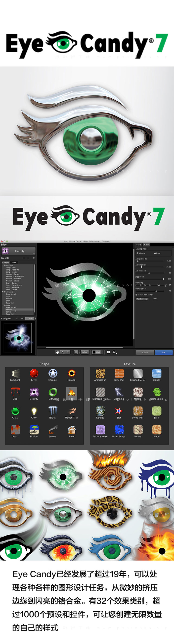Pick the Wood texture icon
The width and height of the screenshot is (174, 644).
(x=157, y=430)
